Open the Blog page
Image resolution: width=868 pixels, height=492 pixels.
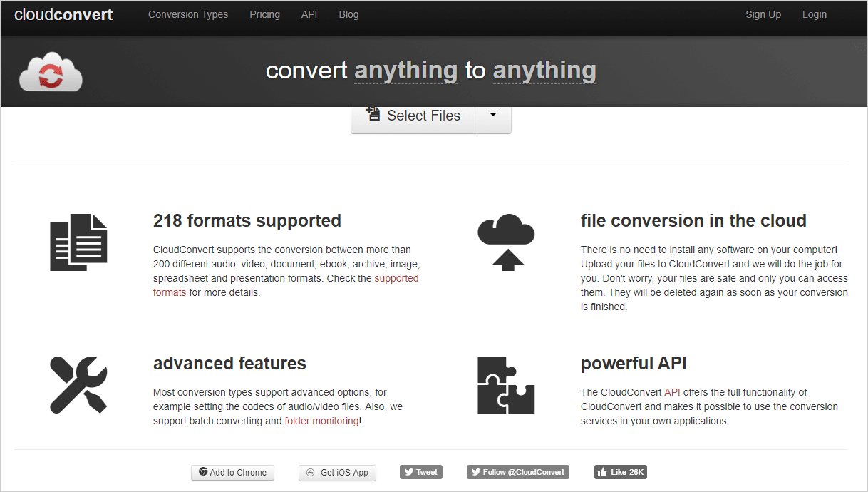[348, 14]
